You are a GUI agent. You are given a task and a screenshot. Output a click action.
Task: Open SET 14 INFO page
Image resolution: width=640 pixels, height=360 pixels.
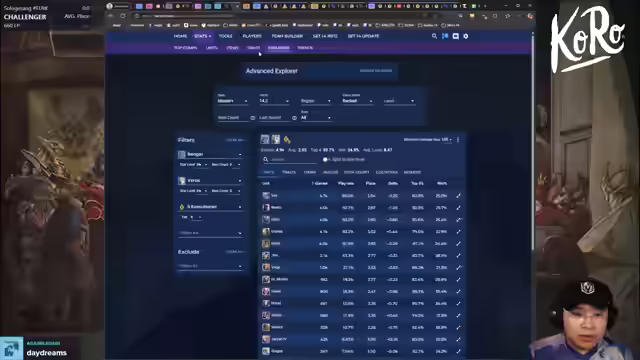[325, 36]
